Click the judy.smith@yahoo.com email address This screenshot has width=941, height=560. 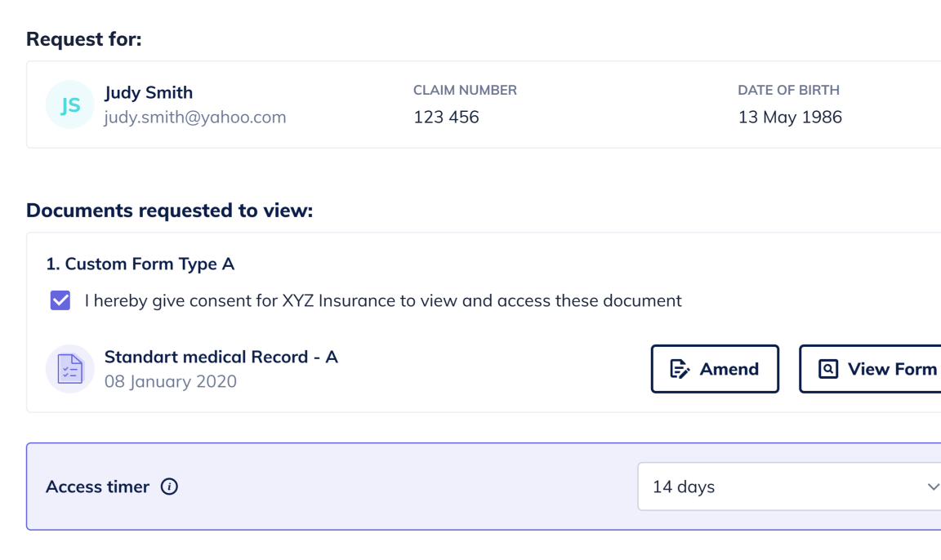[195, 117]
